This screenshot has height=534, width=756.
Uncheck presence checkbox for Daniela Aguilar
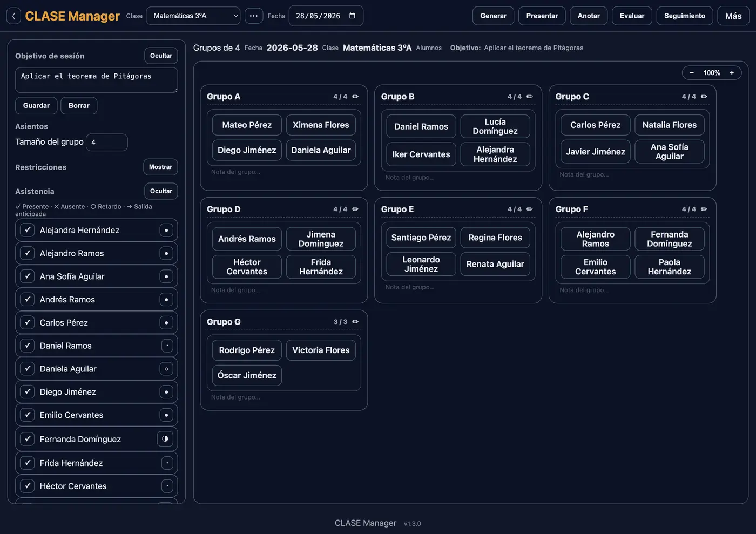[x=28, y=369]
